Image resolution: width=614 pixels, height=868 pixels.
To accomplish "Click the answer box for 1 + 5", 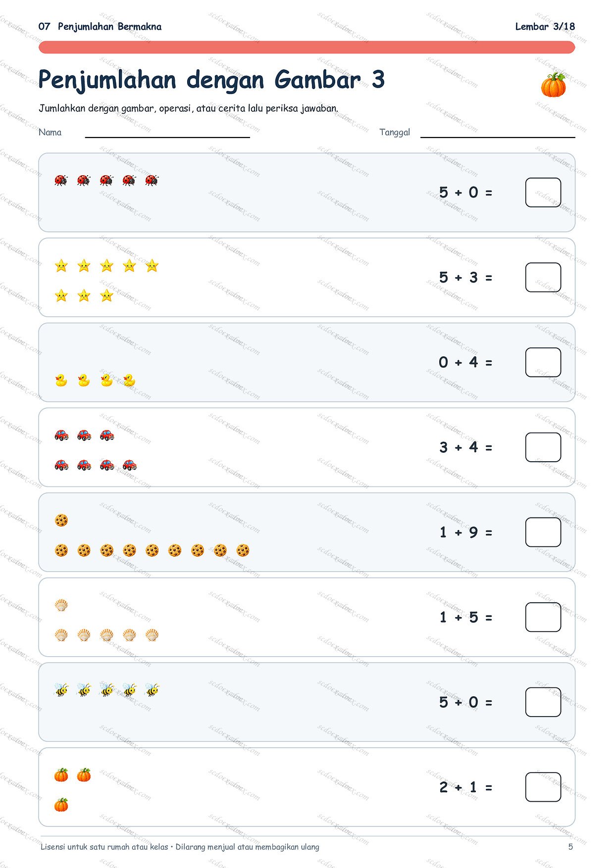I will tap(543, 617).
